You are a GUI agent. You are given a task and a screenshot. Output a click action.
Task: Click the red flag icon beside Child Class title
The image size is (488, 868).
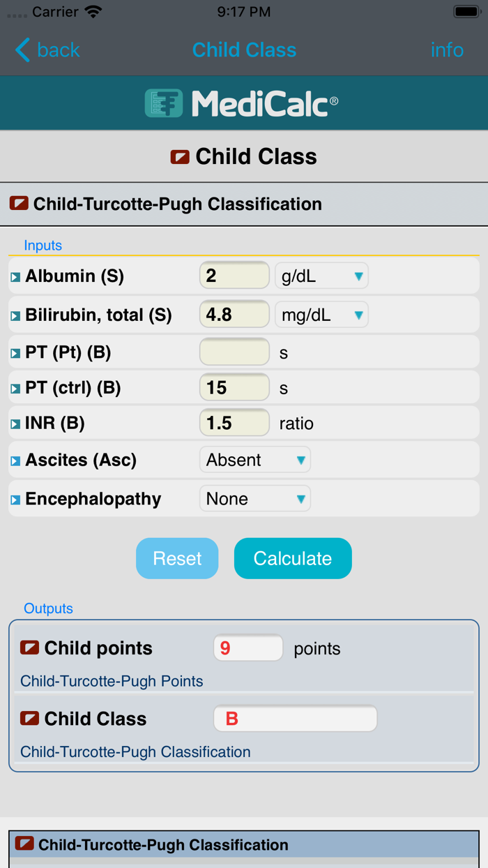tap(180, 156)
